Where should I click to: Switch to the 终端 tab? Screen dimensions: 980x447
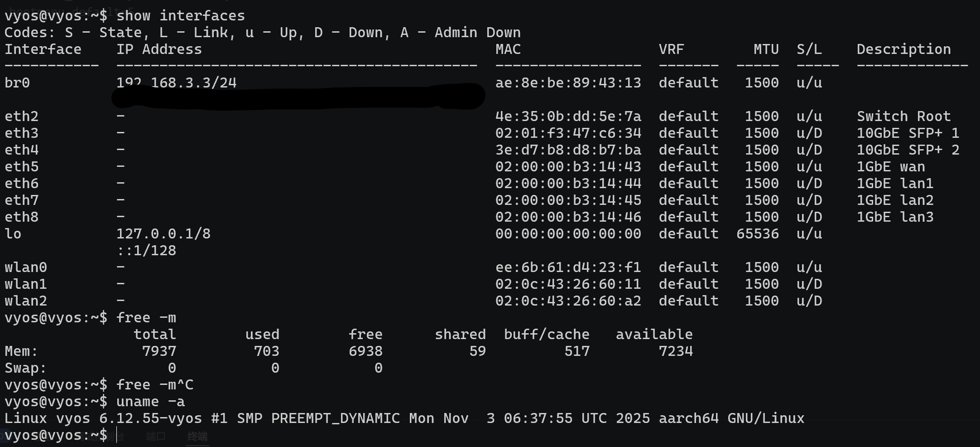pos(197,437)
